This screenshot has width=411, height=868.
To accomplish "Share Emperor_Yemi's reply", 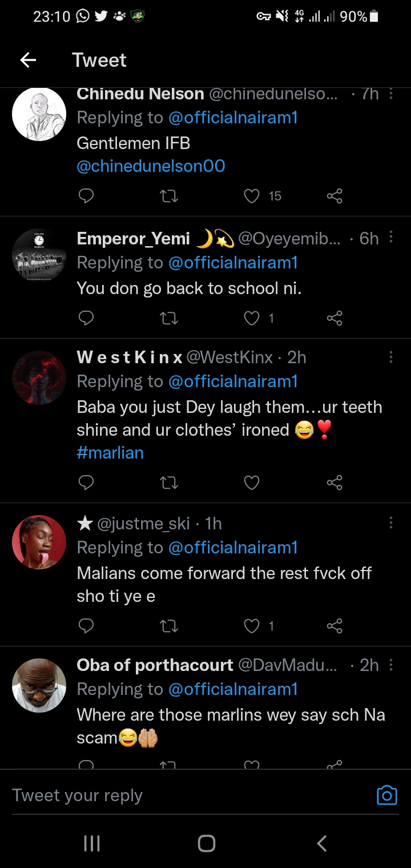I will tap(335, 318).
